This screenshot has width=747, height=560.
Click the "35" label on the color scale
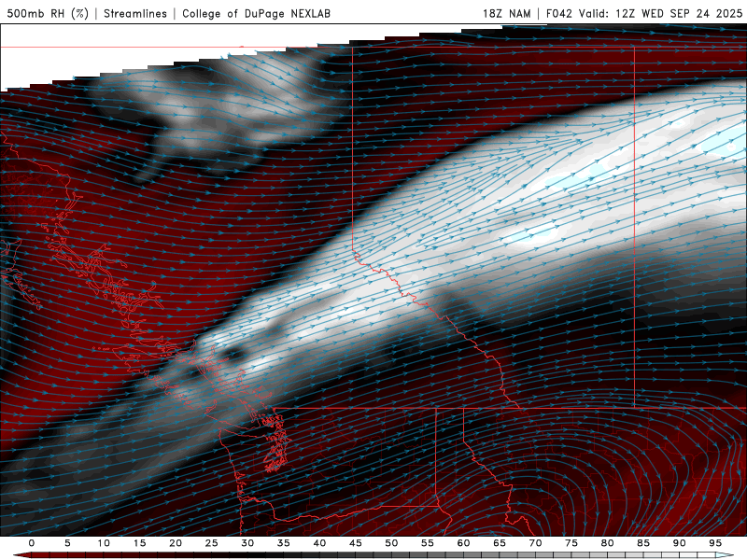[x=284, y=543]
